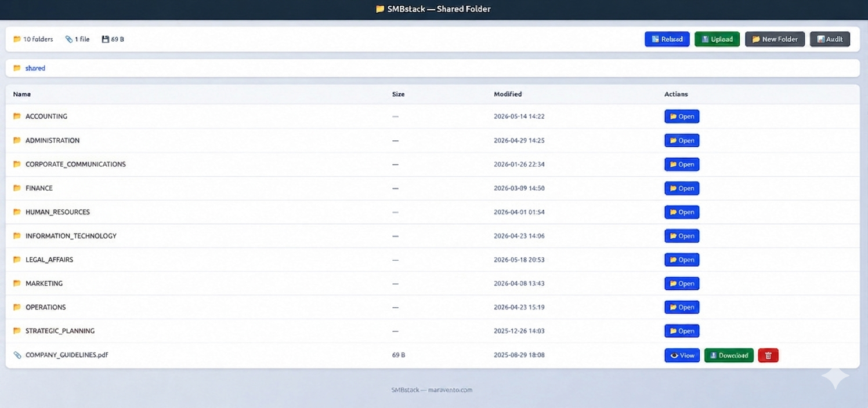Click the OPERATIONS folder icon
Image resolution: width=868 pixels, height=408 pixels.
(x=17, y=307)
